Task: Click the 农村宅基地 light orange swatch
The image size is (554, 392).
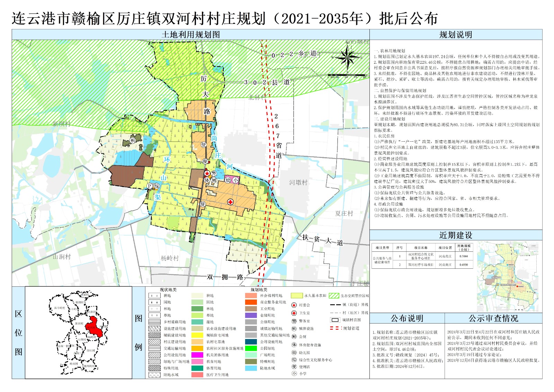Action: tap(197, 342)
